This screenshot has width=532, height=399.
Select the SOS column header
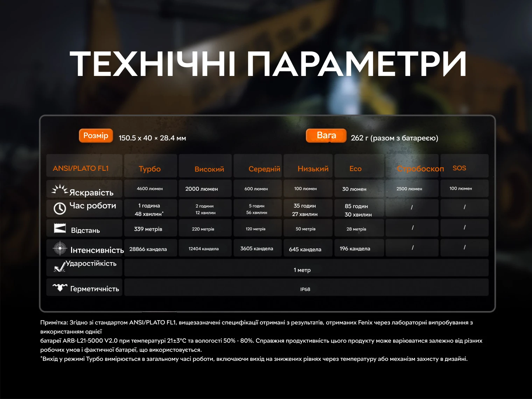click(x=464, y=166)
